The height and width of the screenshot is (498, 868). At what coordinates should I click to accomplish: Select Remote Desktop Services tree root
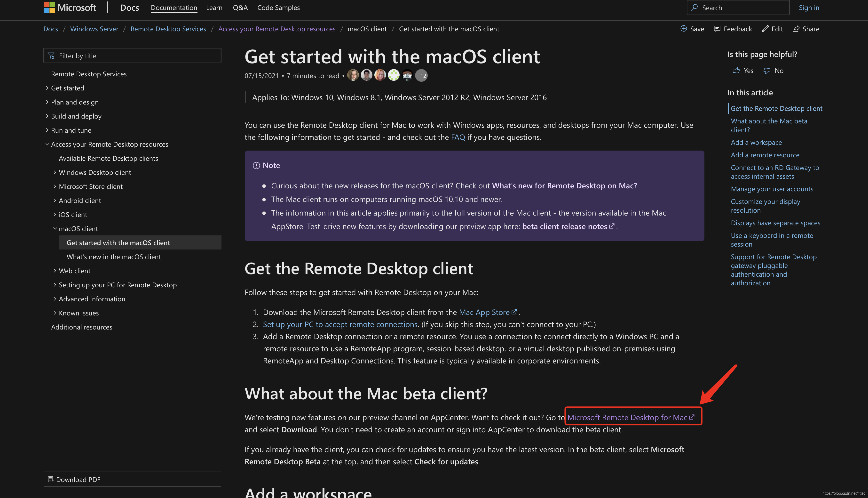89,74
